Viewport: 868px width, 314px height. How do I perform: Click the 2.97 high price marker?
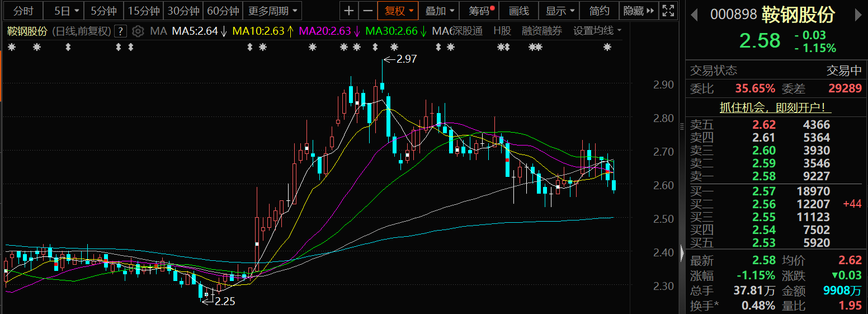(x=406, y=58)
